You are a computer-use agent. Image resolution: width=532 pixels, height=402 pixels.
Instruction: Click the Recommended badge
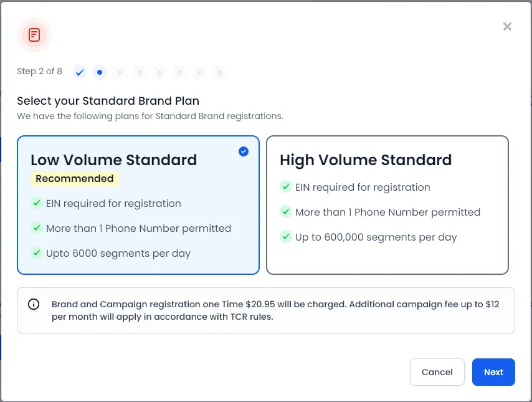[x=75, y=179]
